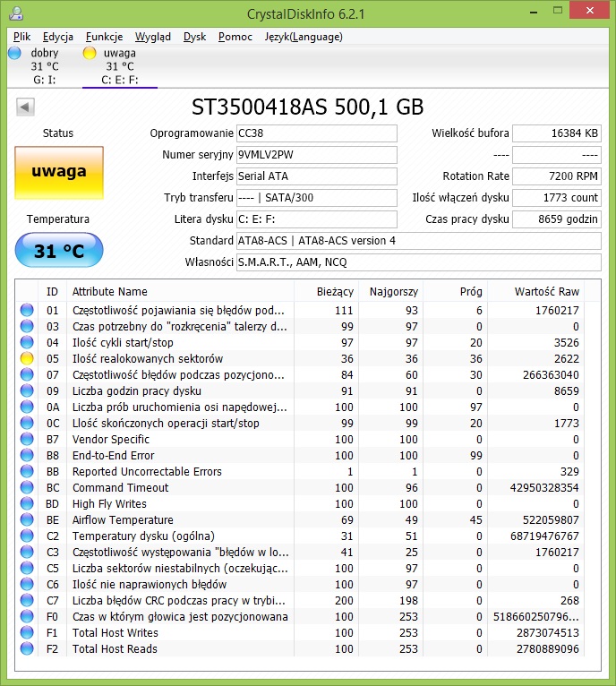Click the Oprogramowanie field showing CC38
Viewport: 616px width, 686px height.
point(317,133)
